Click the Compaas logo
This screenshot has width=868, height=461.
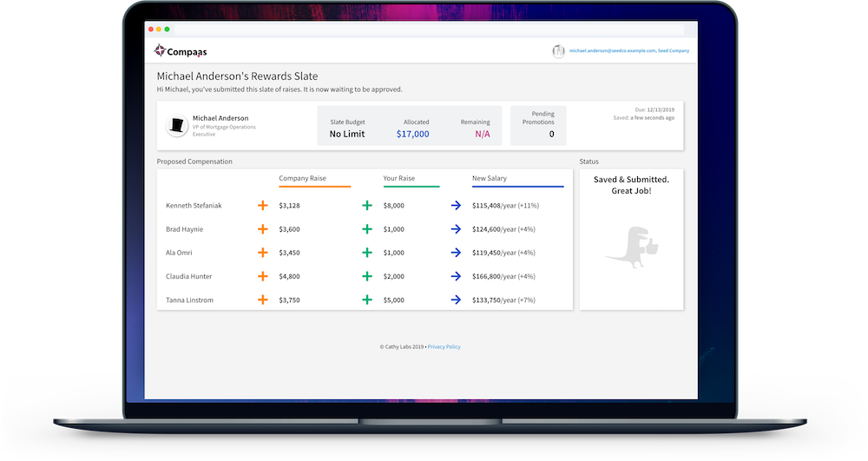[x=181, y=51]
